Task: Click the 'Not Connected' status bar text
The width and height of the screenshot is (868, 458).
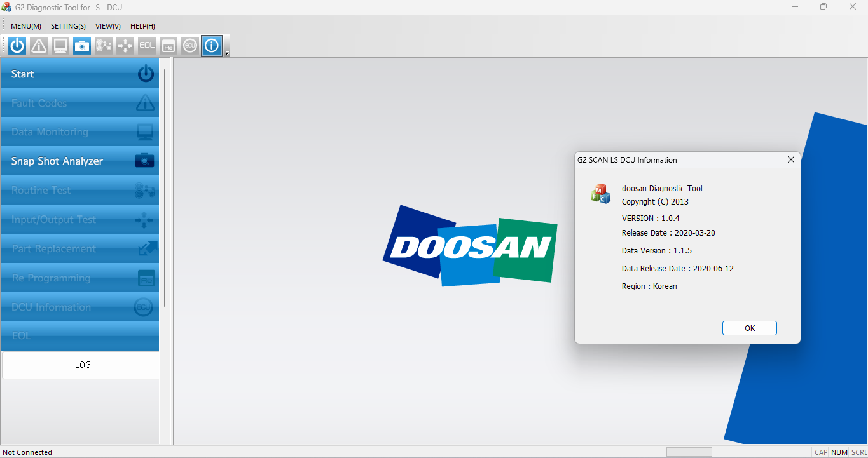Action: 27,452
